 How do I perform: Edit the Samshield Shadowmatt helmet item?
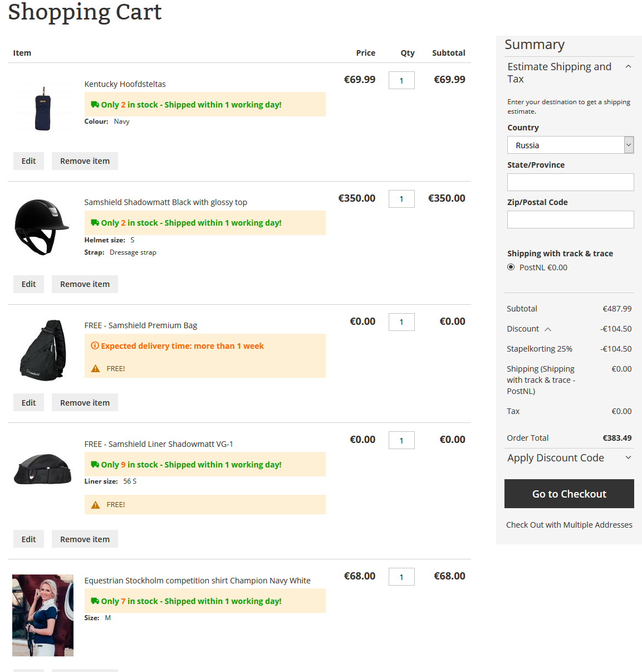[x=28, y=284]
